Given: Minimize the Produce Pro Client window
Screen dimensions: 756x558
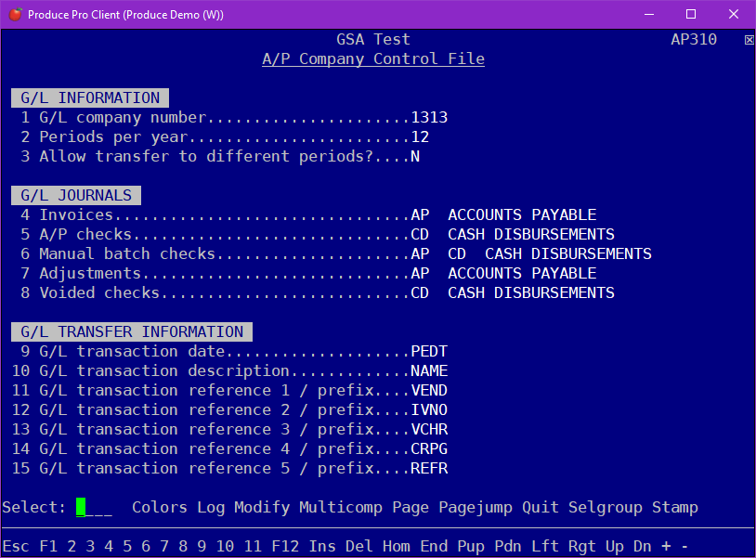Looking at the screenshot, I should (649, 15).
